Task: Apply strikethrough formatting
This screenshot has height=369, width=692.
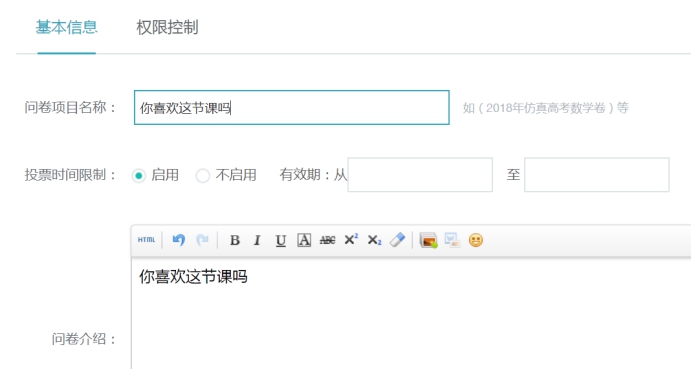Action: (x=327, y=240)
